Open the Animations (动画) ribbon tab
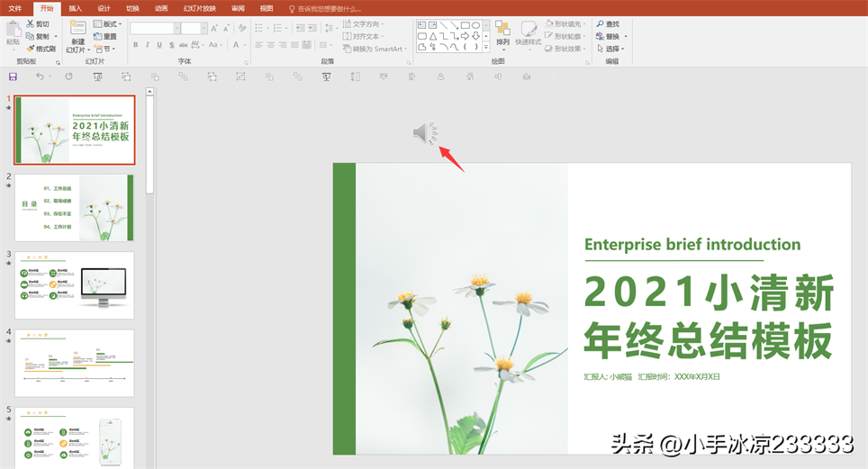 click(160, 8)
